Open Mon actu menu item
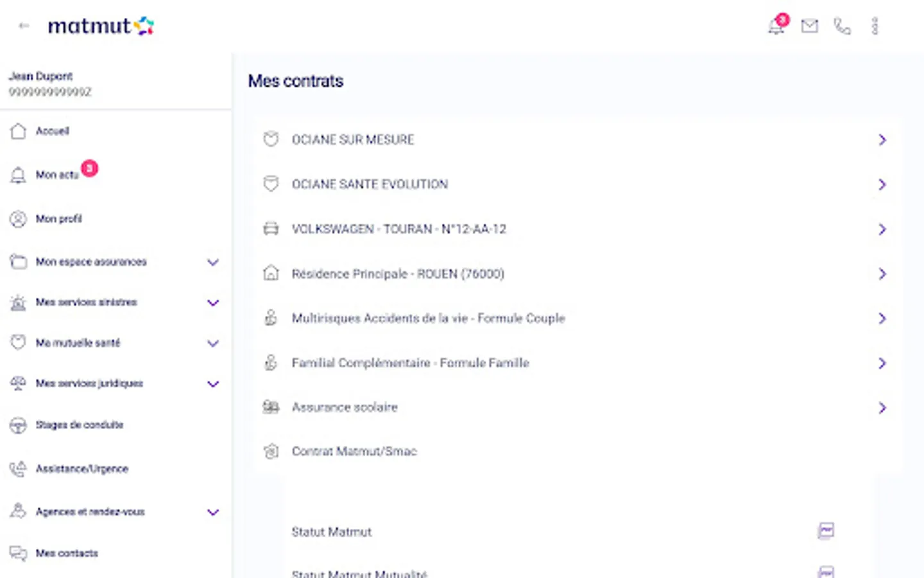The image size is (924, 578). (x=56, y=175)
